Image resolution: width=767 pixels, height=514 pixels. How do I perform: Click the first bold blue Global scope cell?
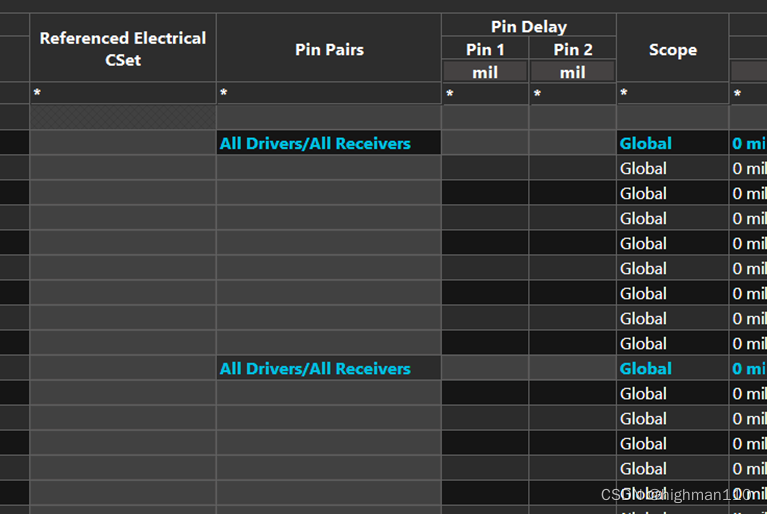[x=646, y=143]
